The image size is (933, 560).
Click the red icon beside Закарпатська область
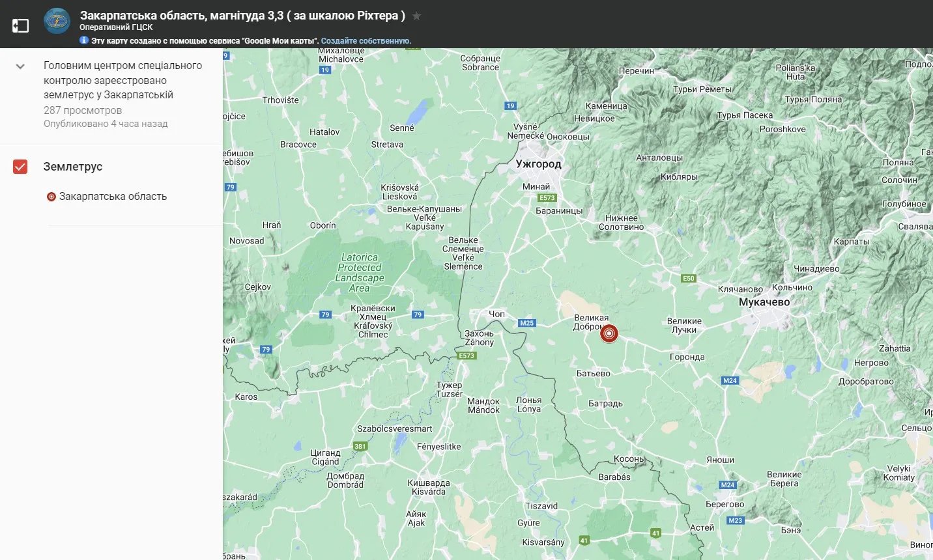(x=51, y=197)
